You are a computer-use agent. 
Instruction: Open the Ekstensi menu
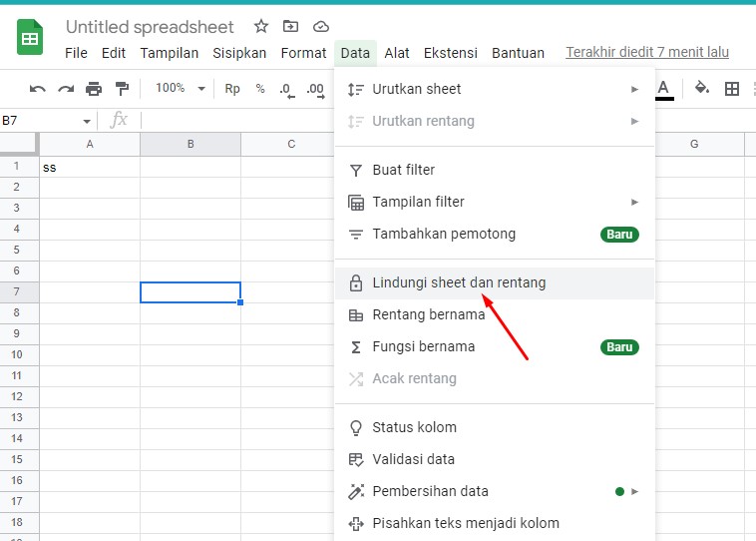coord(451,53)
